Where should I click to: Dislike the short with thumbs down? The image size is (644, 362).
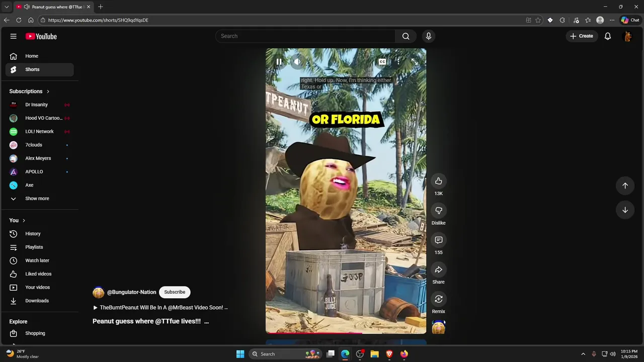tap(439, 211)
